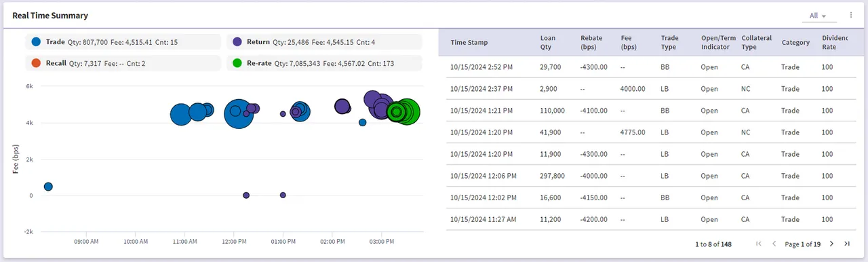Sort by Collateral Type column header
The height and width of the screenshot is (262, 868).
point(757,43)
